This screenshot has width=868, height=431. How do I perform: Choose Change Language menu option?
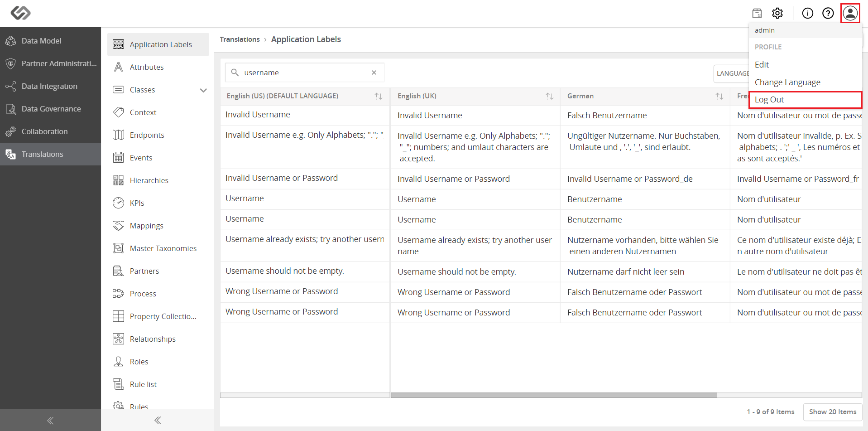(x=787, y=82)
